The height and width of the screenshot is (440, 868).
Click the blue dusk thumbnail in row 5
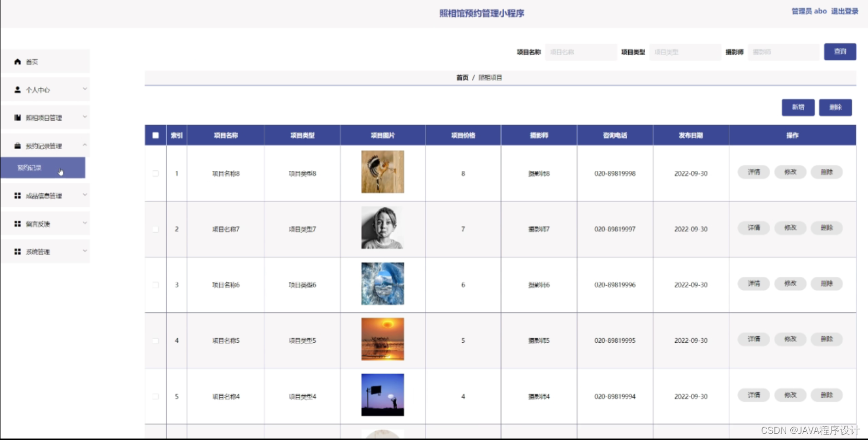pyautogui.click(x=383, y=395)
